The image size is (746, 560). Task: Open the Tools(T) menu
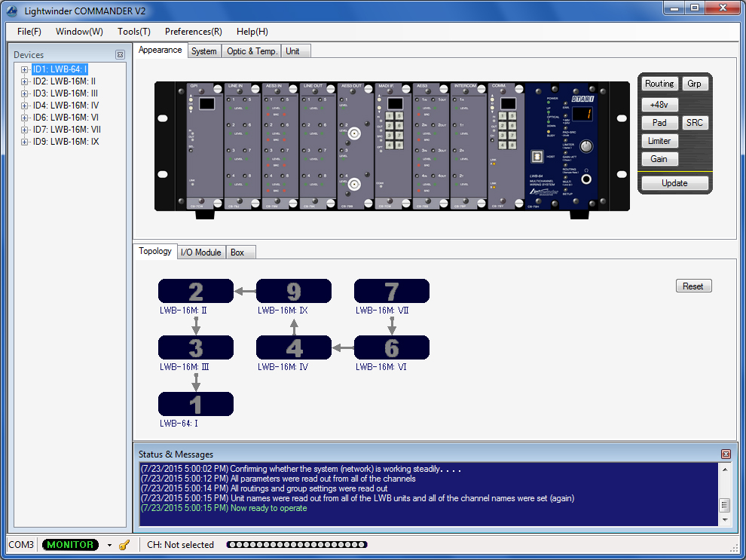pyautogui.click(x=134, y=32)
